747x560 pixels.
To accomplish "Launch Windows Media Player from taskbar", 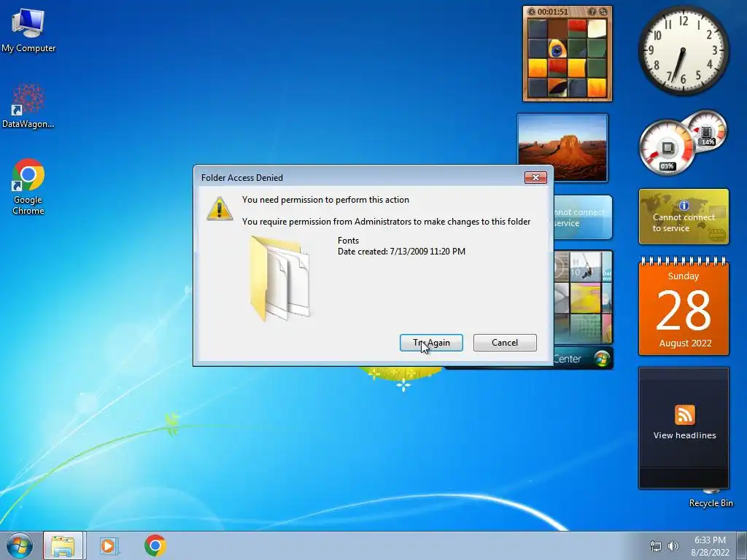I will click(109, 545).
